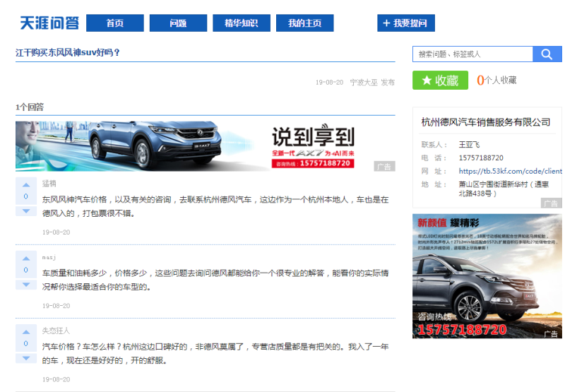
Task: Upvote the answer by 猛犸
Action: pos(26,185)
